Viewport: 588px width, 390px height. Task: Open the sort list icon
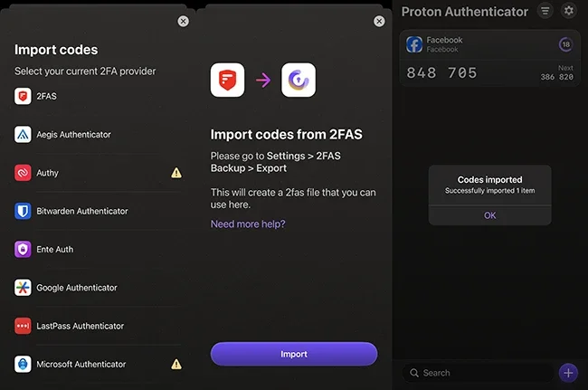point(545,12)
